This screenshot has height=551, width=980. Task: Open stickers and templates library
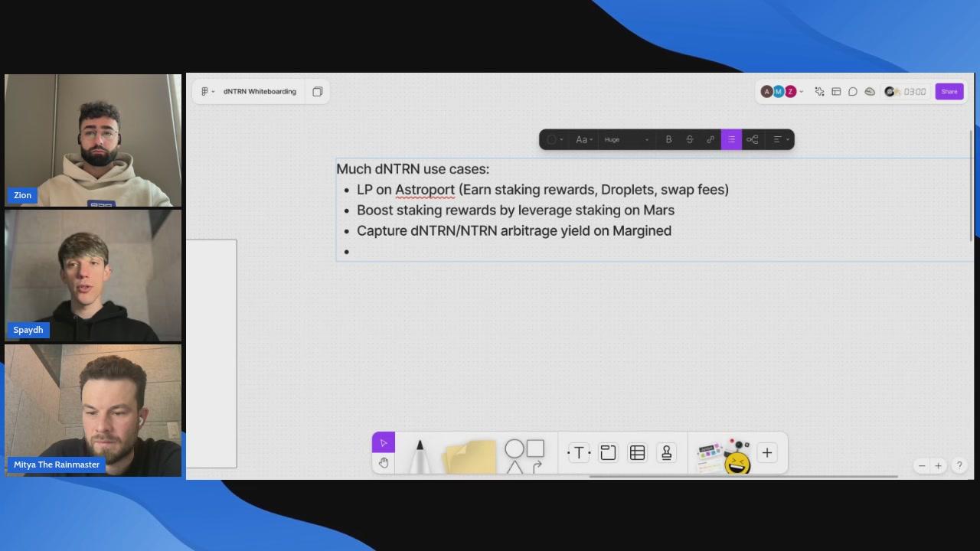(x=724, y=456)
